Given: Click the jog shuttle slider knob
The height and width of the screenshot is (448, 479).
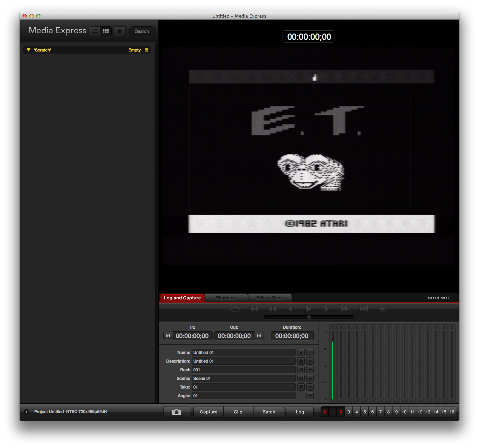Looking at the screenshot, I should 309,317.
